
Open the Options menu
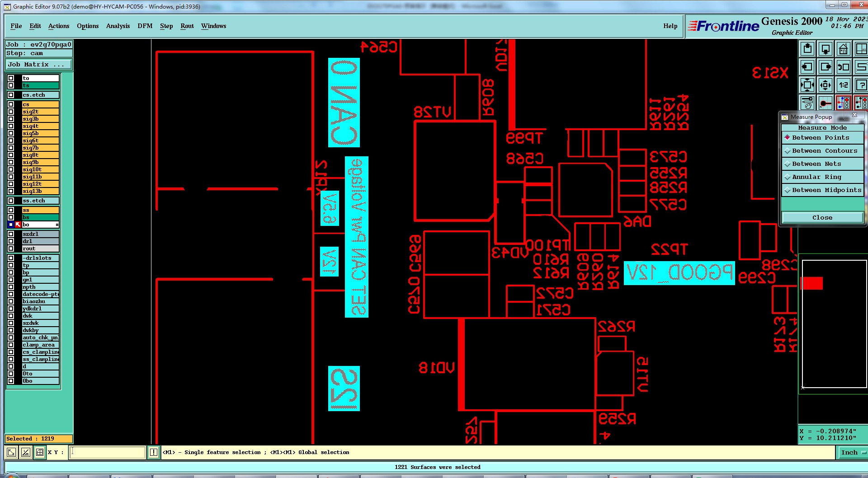88,26
